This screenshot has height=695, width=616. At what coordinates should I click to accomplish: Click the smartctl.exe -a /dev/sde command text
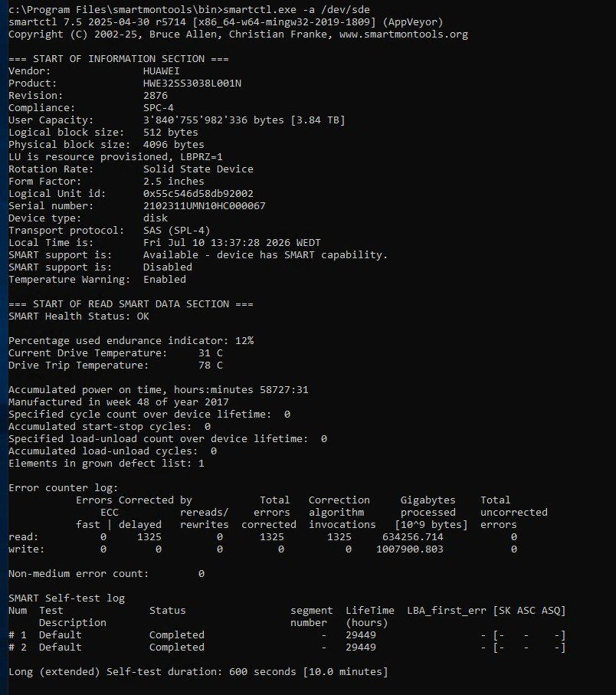tap(297, 9)
